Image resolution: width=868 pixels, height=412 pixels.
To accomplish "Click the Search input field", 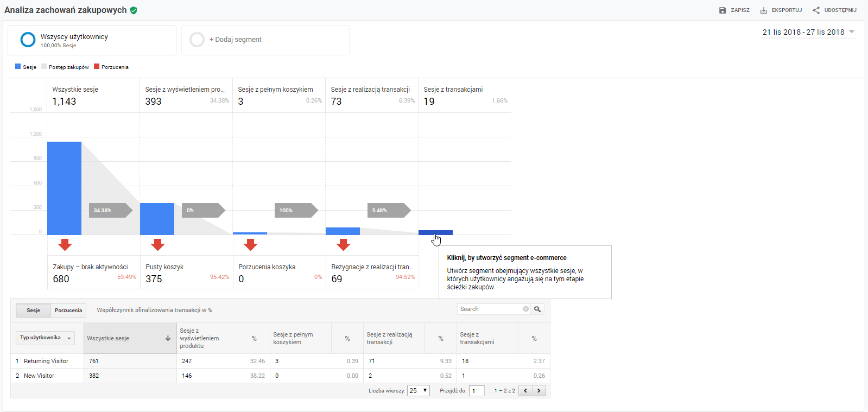I will tap(490, 309).
